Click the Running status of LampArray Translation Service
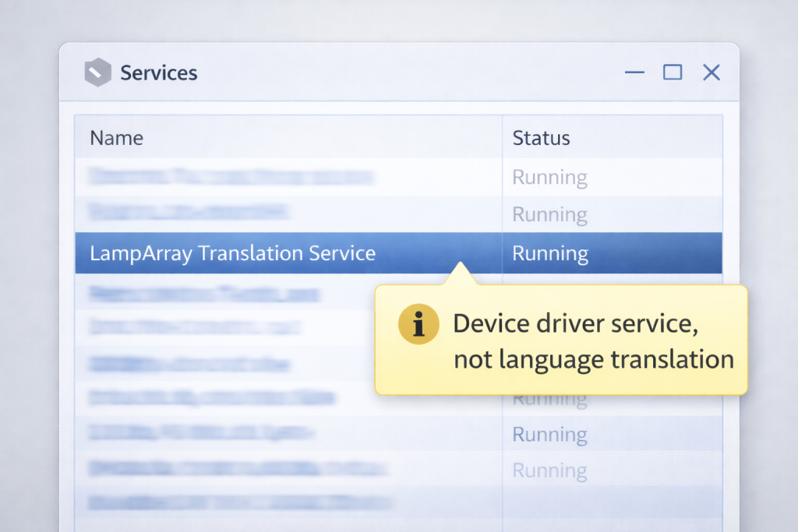The width and height of the screenshot is (798, 532). coord(549,253)
